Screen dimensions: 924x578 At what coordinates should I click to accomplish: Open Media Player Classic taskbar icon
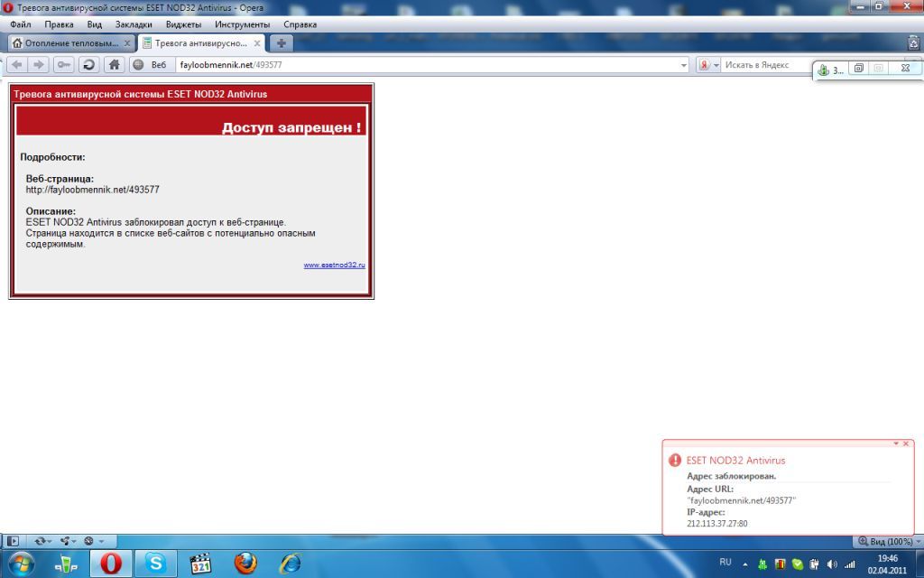point(200,564)
